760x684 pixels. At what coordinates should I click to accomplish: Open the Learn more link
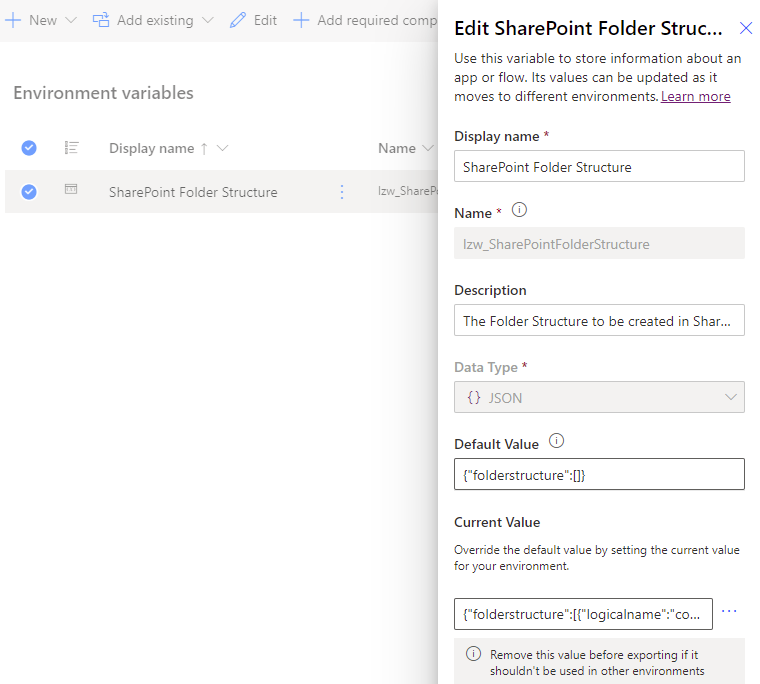click(x=695, y=96)
